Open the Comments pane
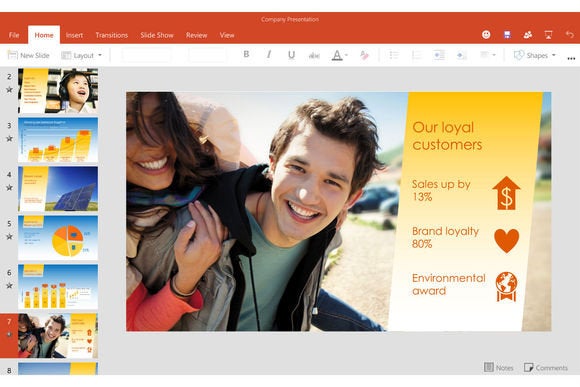The image size is (580, 387). (x=546, y=367)
